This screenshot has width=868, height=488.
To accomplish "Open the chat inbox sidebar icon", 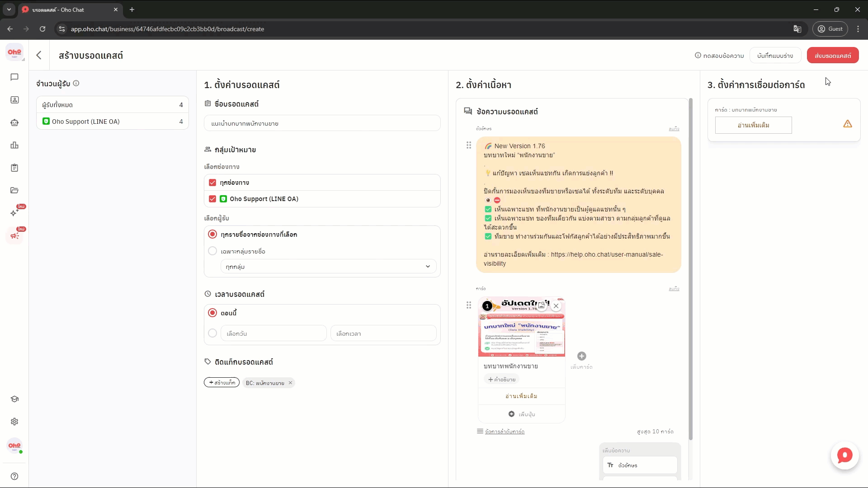I will click(x=14, y=77).
